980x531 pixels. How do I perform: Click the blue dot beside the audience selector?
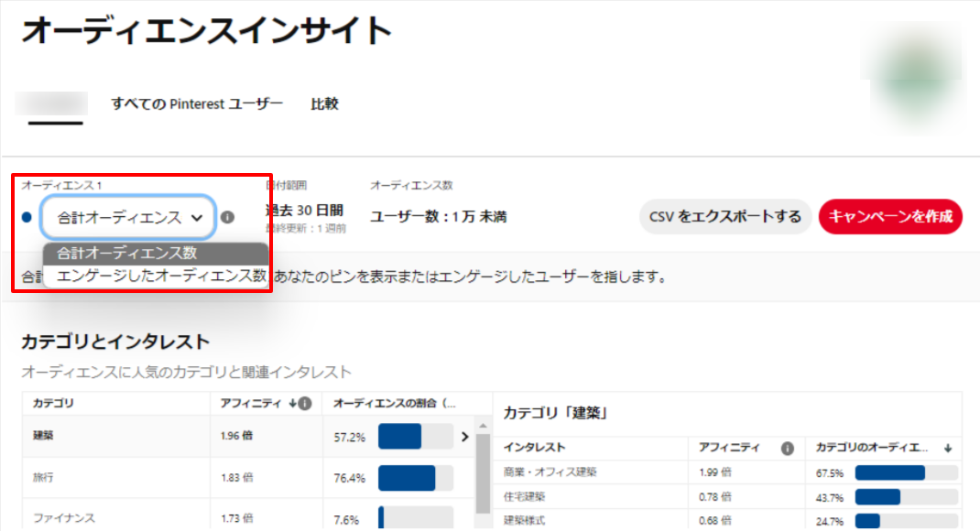point(27,218)
